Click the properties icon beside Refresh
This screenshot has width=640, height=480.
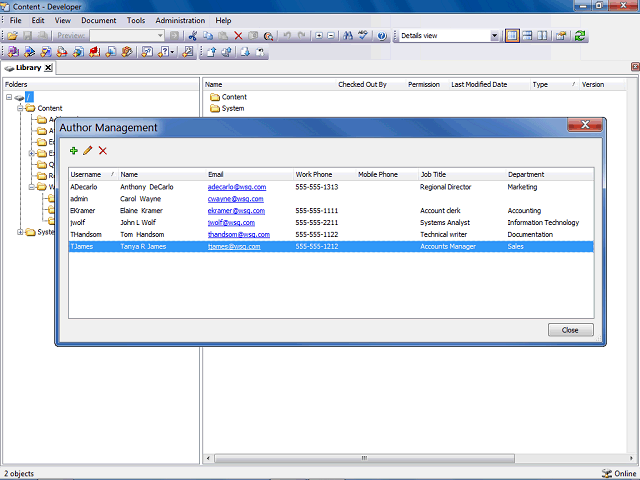tap(561, 36)
